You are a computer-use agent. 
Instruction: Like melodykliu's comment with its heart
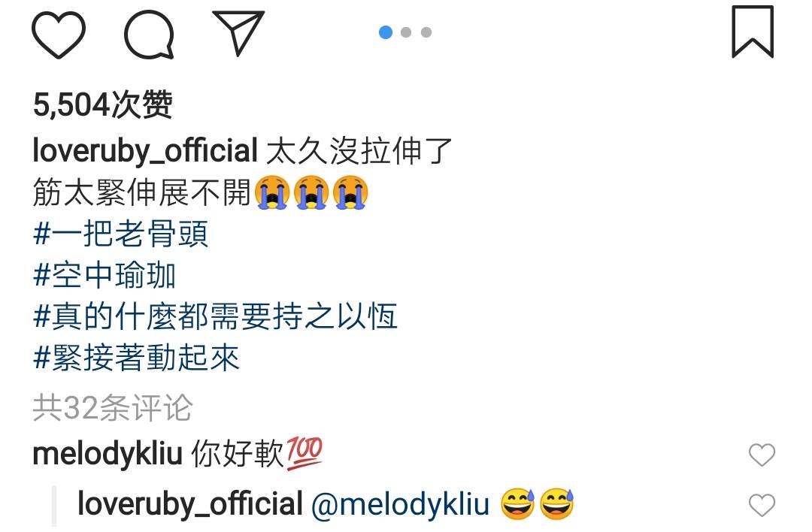click(x=762, y=455)
